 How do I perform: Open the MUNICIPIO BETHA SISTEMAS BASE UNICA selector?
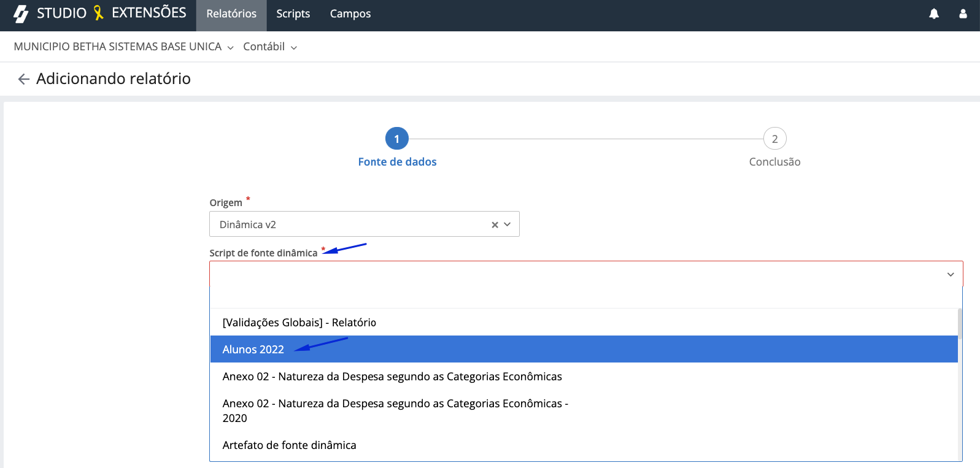coord(123,47)
